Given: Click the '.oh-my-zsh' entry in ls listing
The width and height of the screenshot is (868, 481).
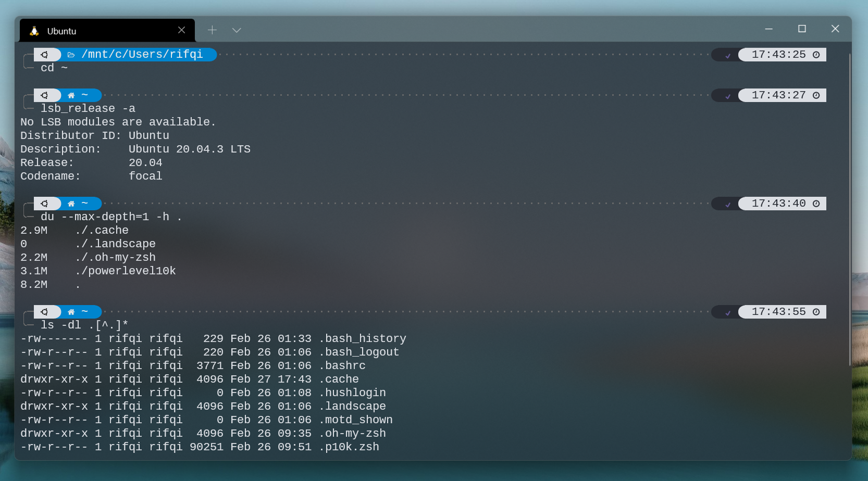Looking at the screenshot, I should [x=352, y=433].
